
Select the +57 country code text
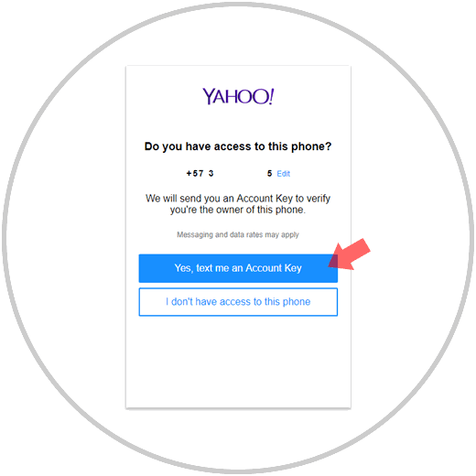(x=195, y=174)
